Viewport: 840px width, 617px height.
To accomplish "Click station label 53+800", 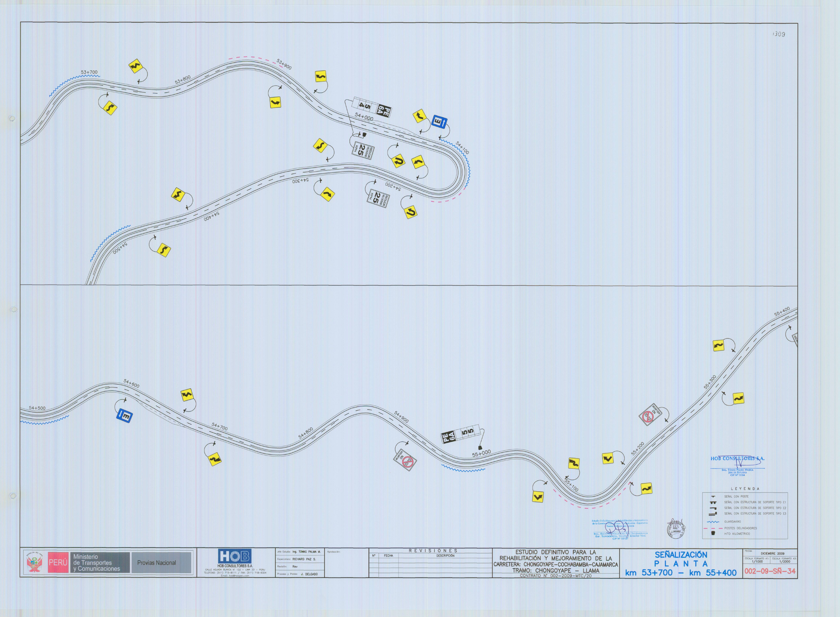I will tap(183, 80).
